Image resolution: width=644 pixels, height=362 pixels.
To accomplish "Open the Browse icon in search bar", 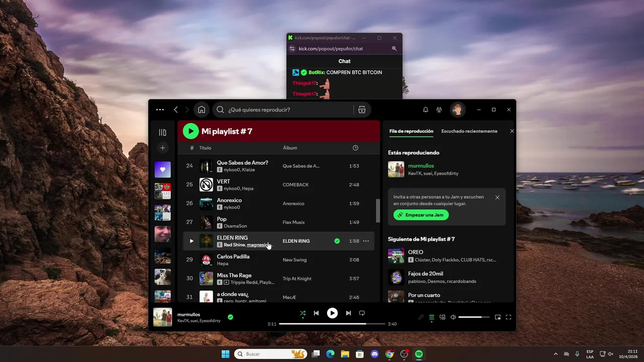I will point(362,110).
